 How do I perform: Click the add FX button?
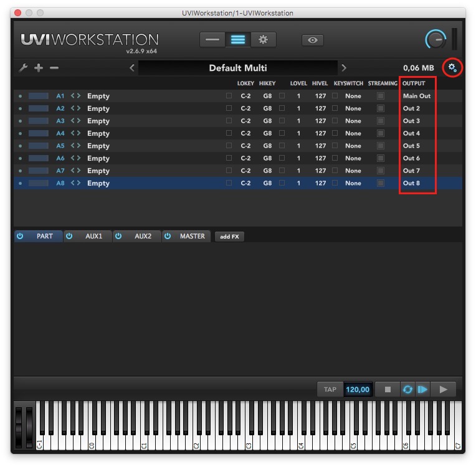pyautogui.click(x=229, y=237)
